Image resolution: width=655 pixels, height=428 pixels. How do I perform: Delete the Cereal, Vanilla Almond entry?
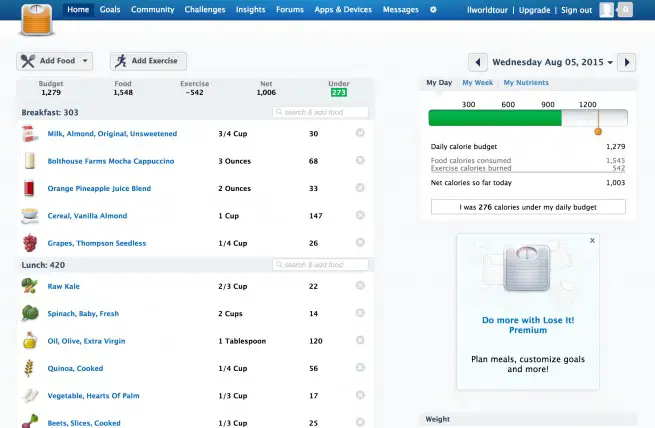point(360,215)
